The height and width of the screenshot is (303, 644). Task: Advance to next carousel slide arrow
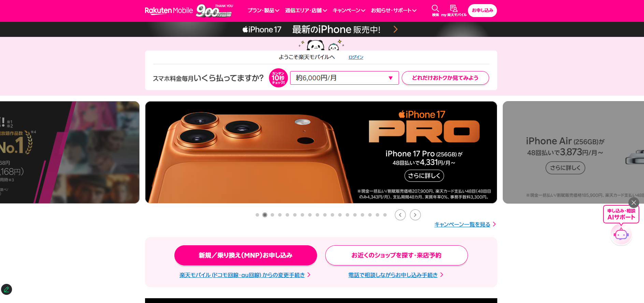415,215
